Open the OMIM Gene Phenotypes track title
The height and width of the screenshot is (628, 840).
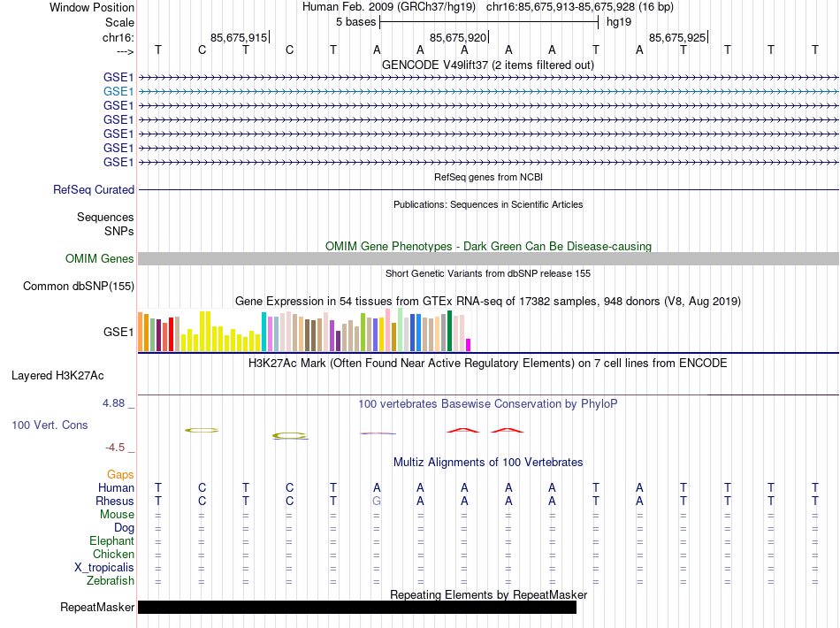pos(488,247)
